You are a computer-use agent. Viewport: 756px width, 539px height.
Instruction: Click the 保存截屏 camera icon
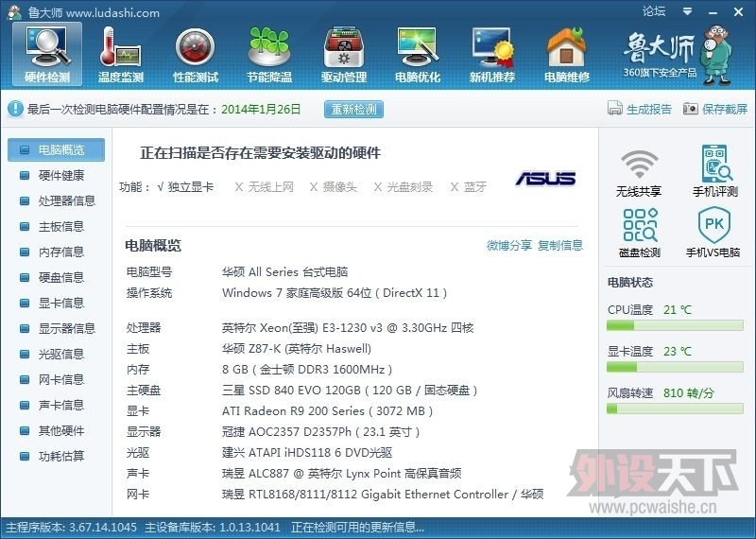[691, 109]
